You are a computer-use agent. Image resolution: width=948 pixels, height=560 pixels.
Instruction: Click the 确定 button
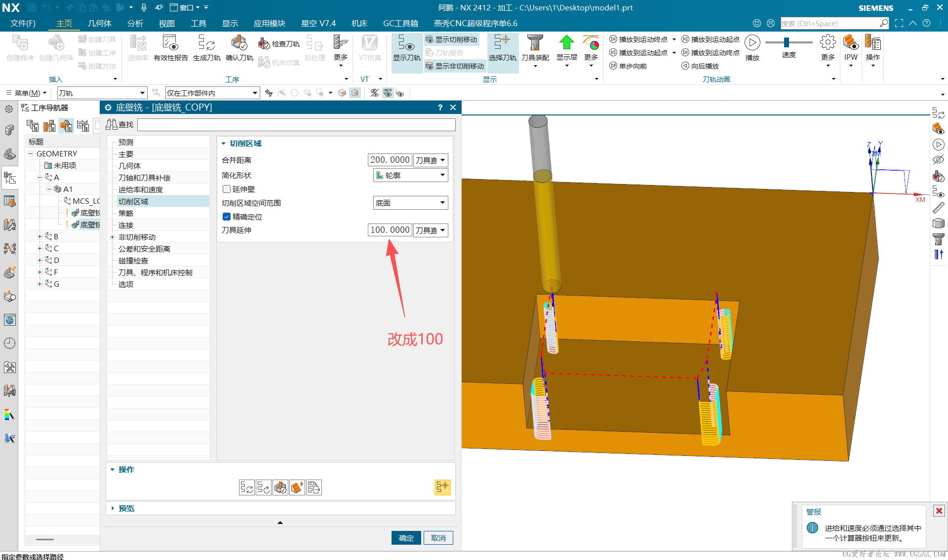(406, 538)
